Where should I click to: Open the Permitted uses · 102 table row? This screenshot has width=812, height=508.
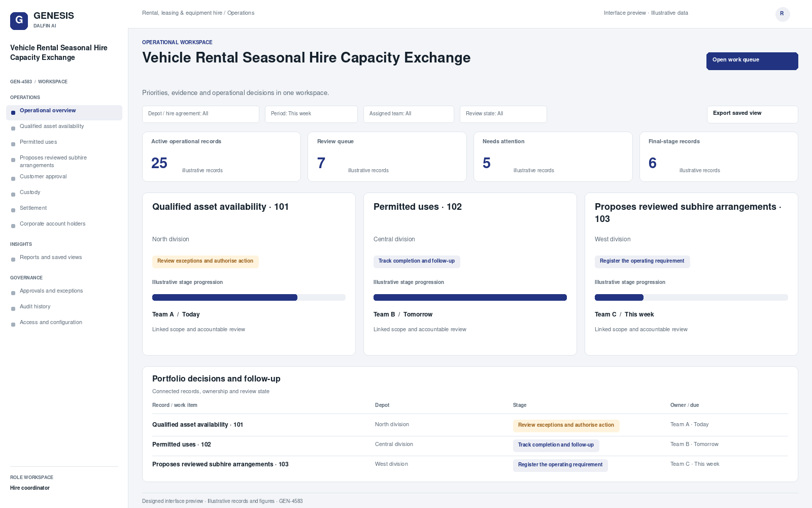click(470, 446)
